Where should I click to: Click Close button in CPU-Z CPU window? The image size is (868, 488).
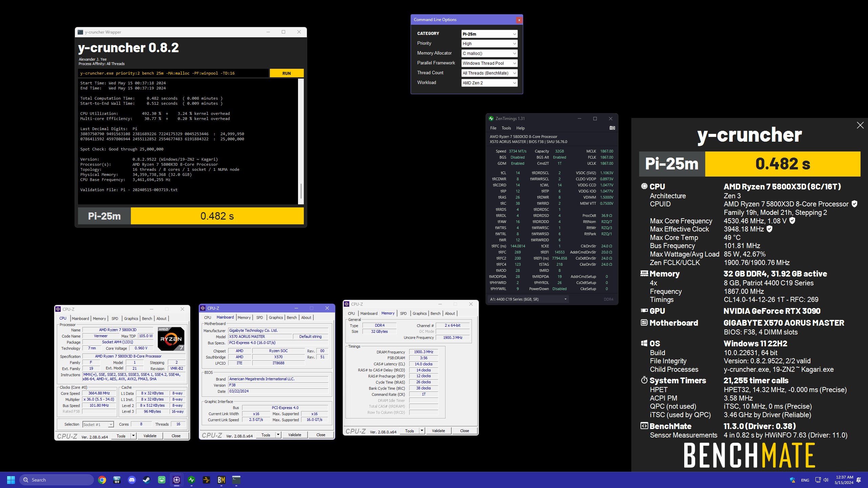click(x=176, y=436)
